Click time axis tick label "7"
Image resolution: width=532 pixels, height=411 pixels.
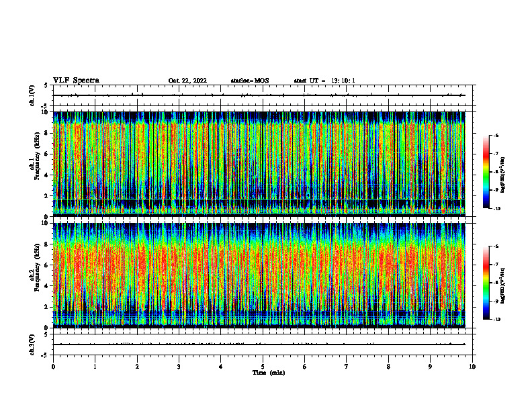[x=347, y=367]
